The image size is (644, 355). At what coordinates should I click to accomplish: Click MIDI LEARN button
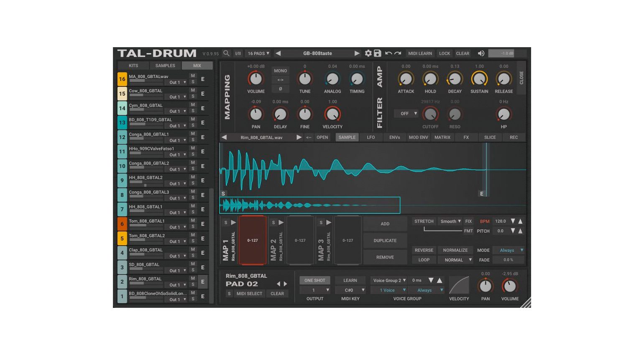(420, 53)
